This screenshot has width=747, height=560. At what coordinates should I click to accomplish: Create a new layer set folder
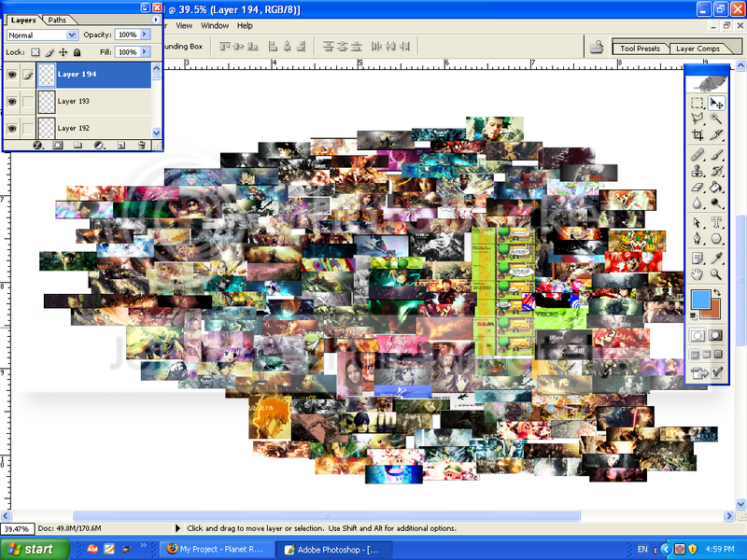coord(78,146)
